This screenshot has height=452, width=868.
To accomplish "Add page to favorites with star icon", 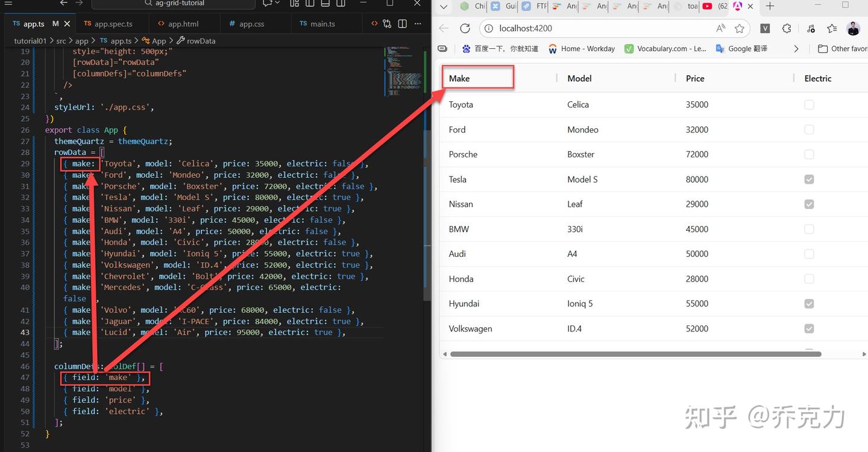I will pos(740,28).
